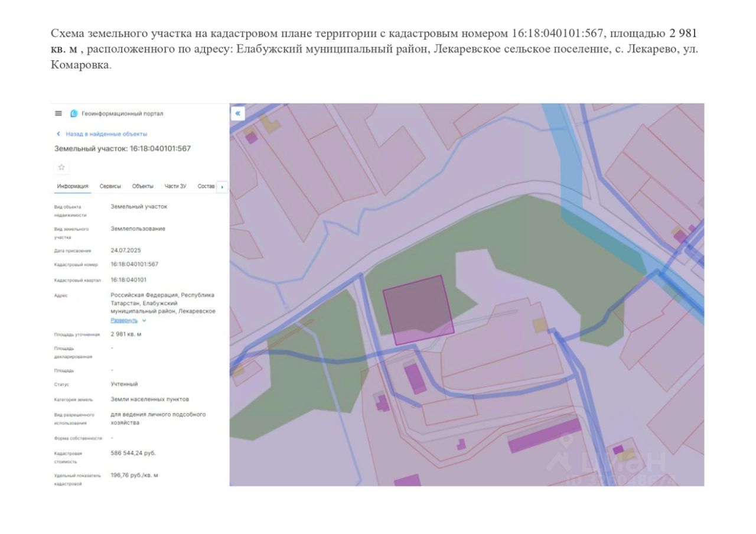Open the hamburger menu of the geoportal

coord(58,113)
